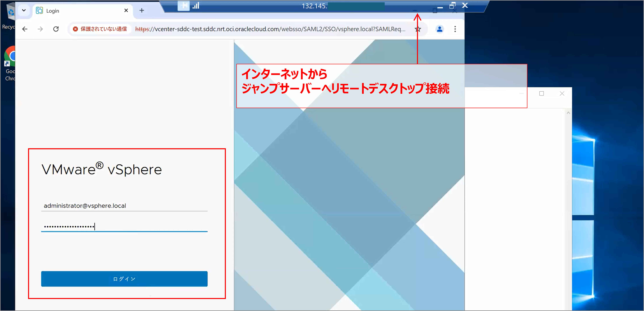Viewport: 644px width, 311px height.
Task: Restore down the remote desktop window
Action: 452,6
